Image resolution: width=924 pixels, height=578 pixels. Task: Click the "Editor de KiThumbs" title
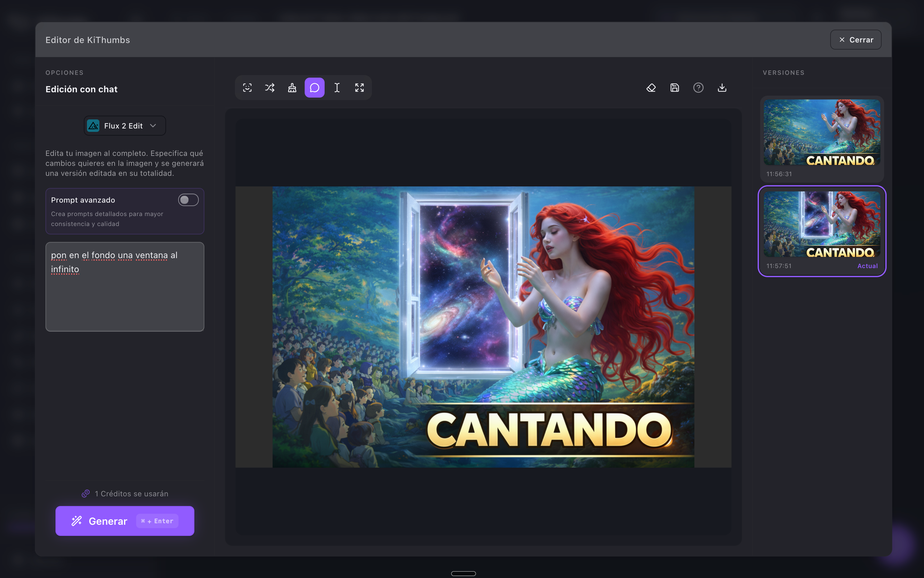(x=88, y=40)
